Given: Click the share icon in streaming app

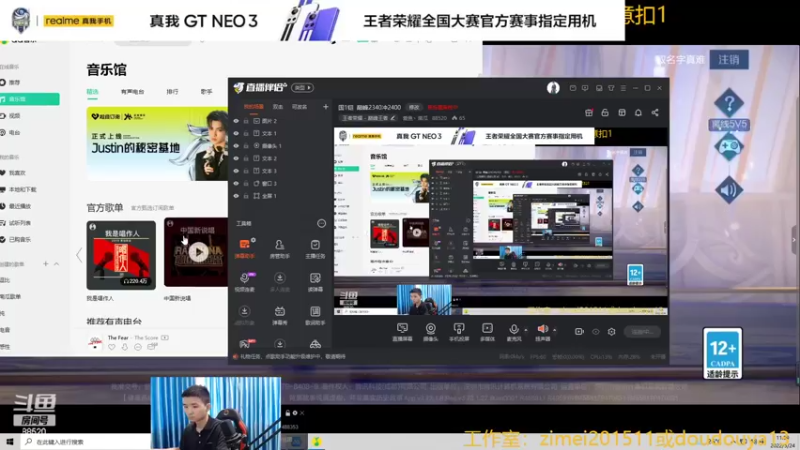Looking at the screenshot, I should point(655,113).
